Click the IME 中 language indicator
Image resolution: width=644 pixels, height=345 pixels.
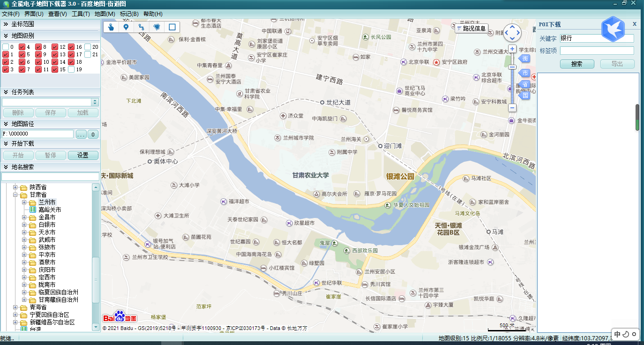click(617, 334)
